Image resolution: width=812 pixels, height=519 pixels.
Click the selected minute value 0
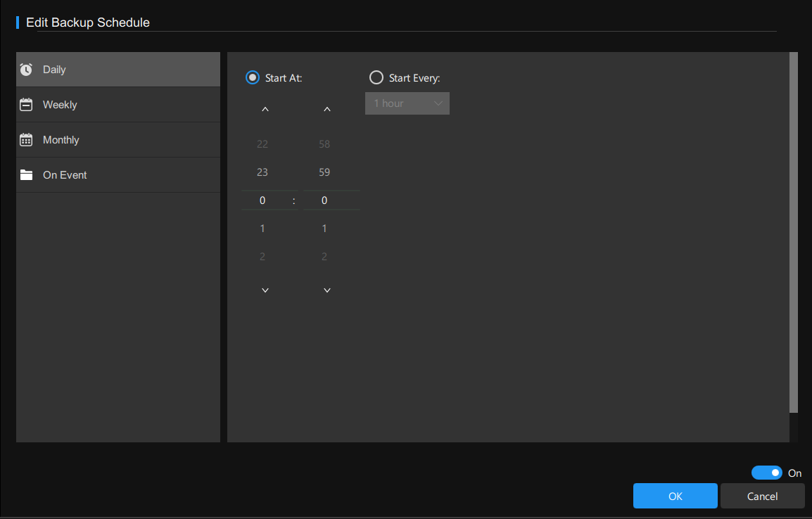coord(324,200)
